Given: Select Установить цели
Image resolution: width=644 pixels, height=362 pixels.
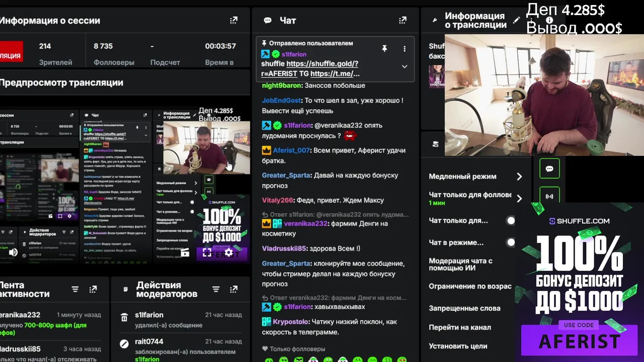Looking at the screenshot, I should point(458,346).
